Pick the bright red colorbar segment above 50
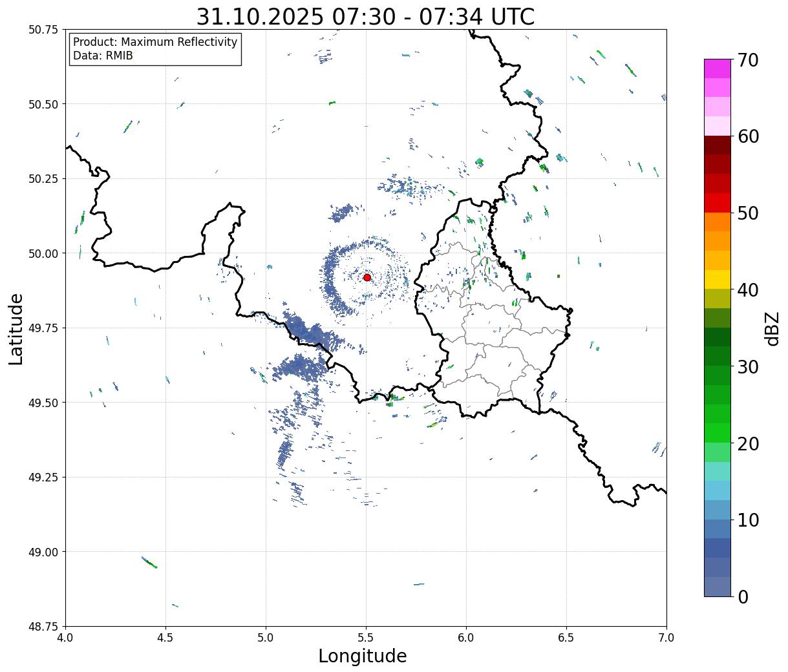 (x=718, y=203)
